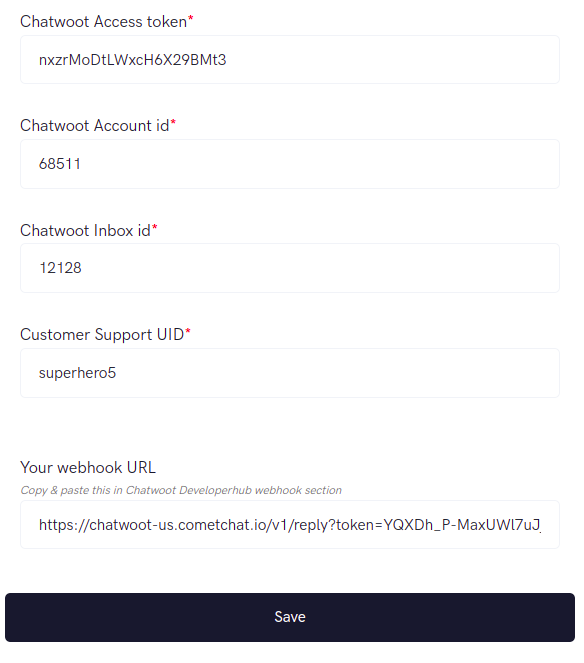
Task: Focus the Chatwoot Inbox id input field
Action: [290, 268]
